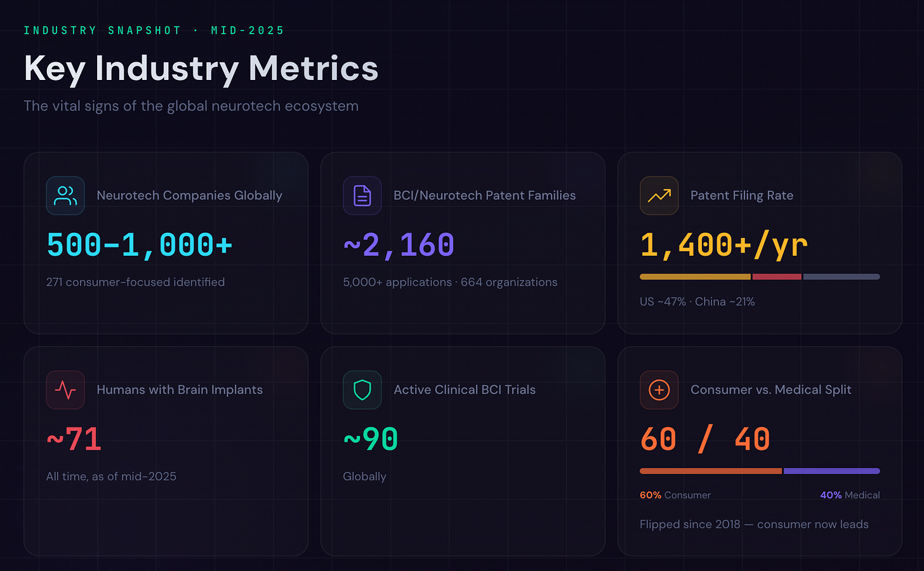The height and width of the screenshot is (571, 924).
Task: Click the 'Active Clinical BCI Trials' card title
Action: pyautogui.click(x=465, y=390)
